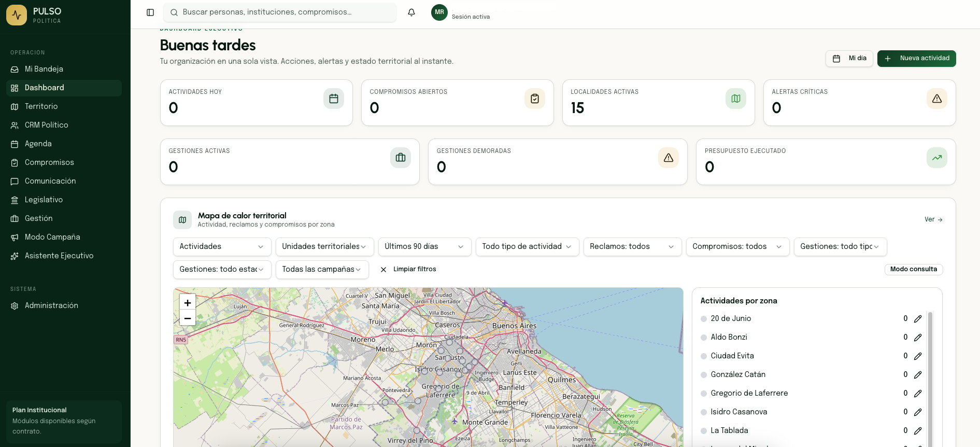Screen dimensions: 980x447
Task: Open Compromisos section
Action: tap(64, 163)
